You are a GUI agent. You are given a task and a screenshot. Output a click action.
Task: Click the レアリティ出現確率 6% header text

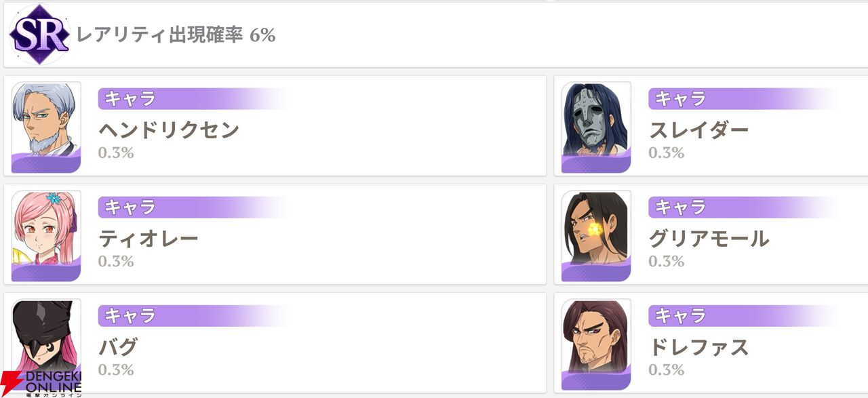176,35
